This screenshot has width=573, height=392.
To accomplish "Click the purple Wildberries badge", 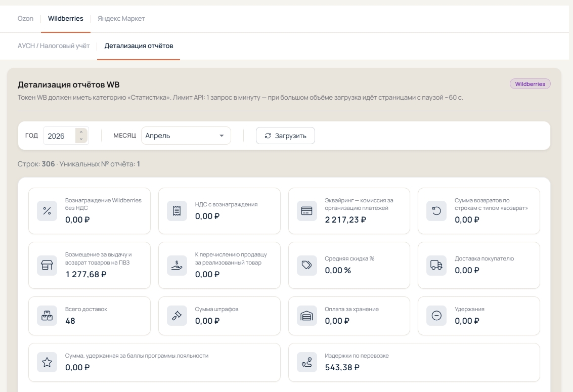I will tap(530, 84).
